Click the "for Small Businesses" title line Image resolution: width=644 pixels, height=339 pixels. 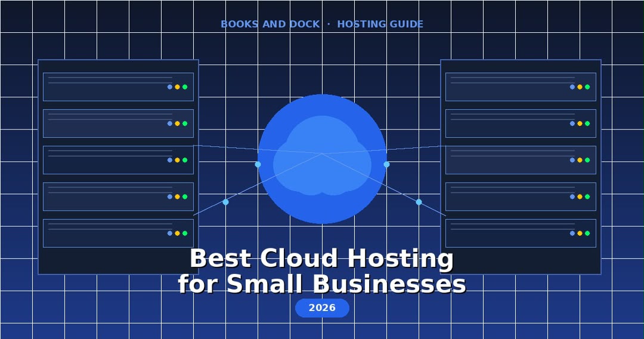[322, 284]
